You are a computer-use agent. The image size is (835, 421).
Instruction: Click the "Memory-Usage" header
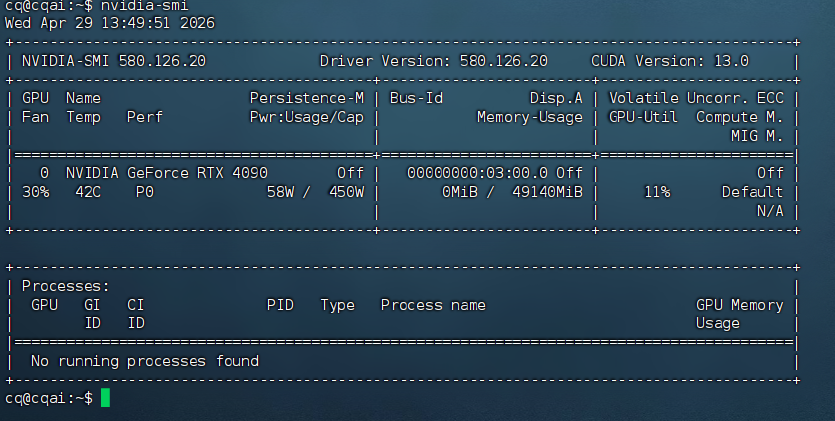tap(530, 117)
